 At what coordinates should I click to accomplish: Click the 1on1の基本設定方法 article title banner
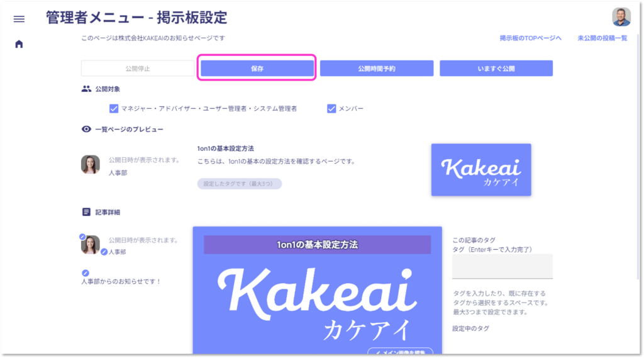coord(317,245)
